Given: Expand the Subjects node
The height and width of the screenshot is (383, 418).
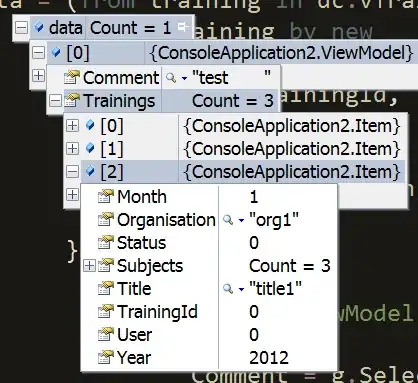Looking at the screenshot, I should [x=89, y=266].
